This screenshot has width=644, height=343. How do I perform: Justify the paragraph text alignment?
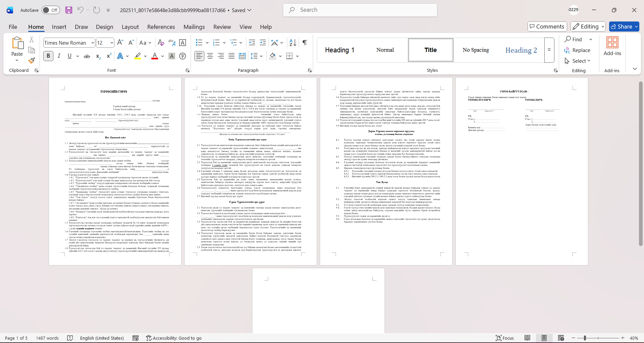click(x=232, y=56)
